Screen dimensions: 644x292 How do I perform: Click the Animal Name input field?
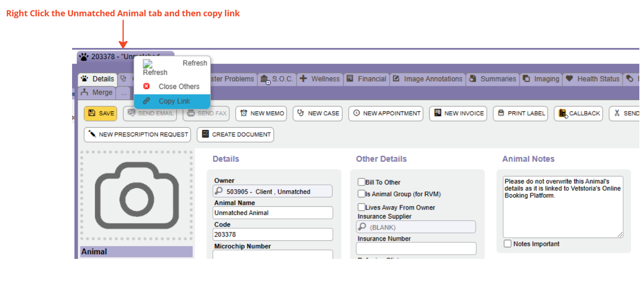click(273, 212)
